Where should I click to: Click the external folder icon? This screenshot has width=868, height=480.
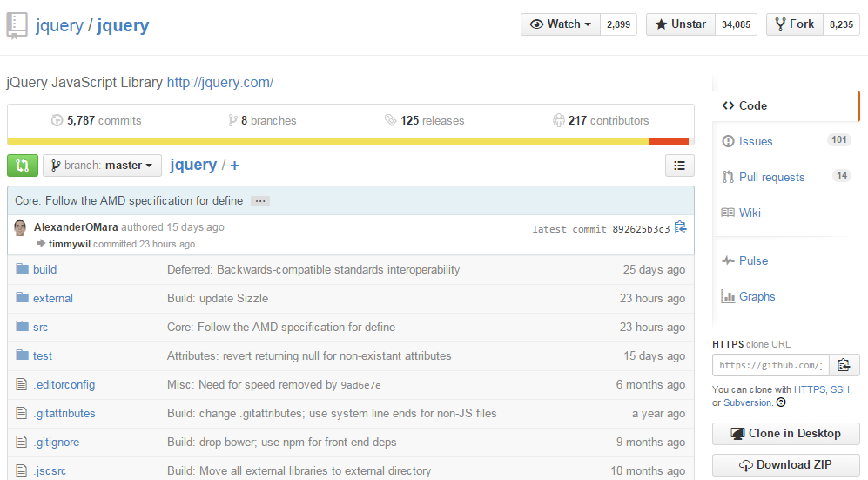22,298
